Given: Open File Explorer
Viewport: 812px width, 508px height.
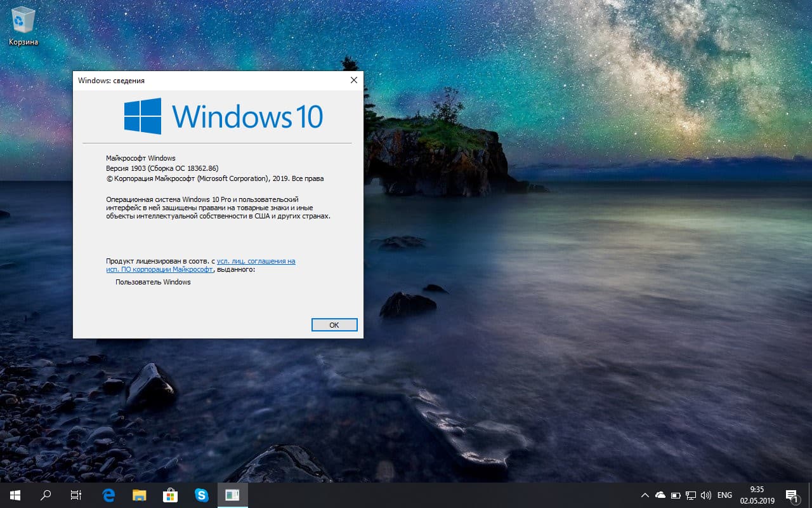Looking at the screenshot, I should [x=138, y=495].
